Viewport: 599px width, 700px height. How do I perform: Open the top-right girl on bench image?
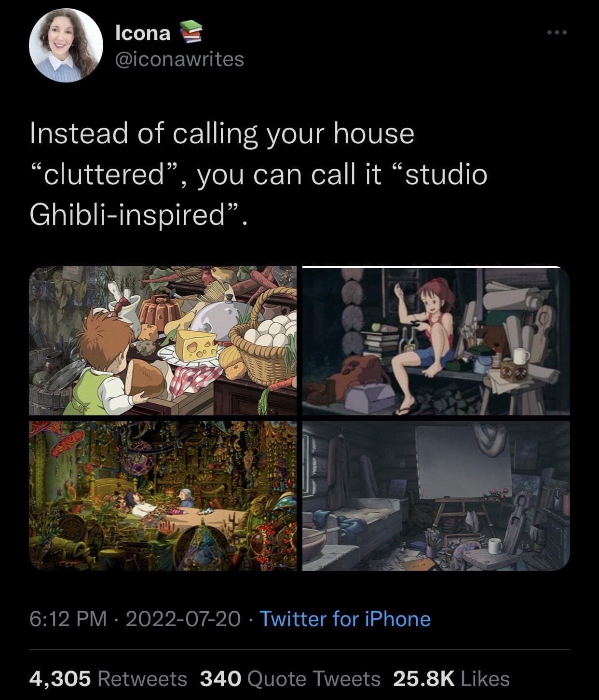tap(436, 341)
